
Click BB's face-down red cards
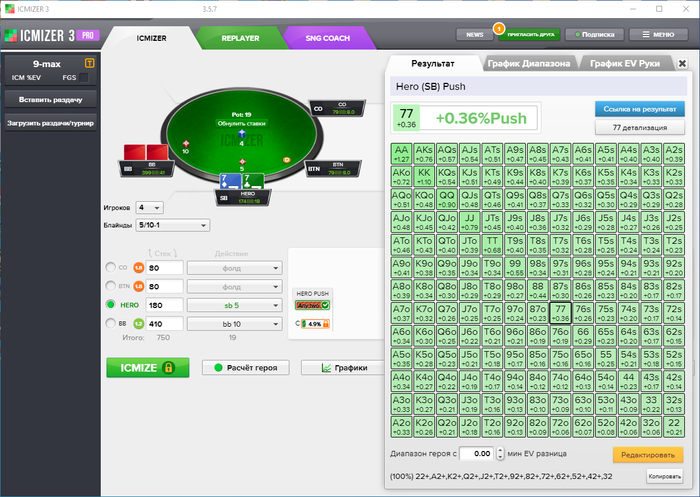(146, 152)
